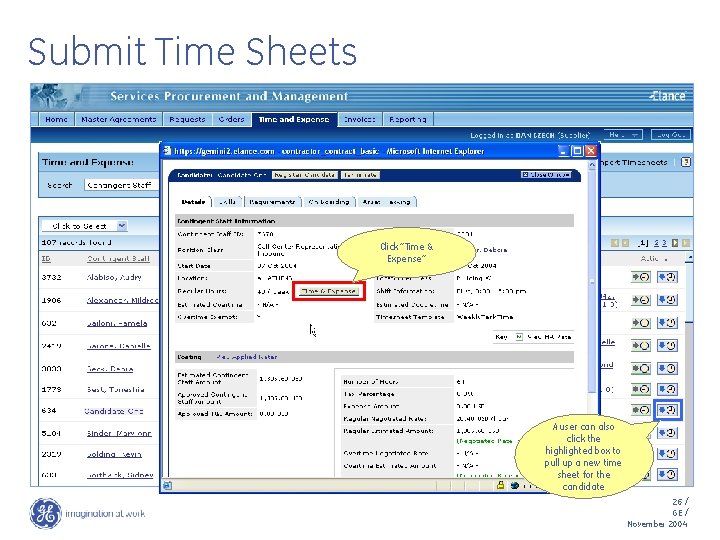Screen dimensions: 720x540
Task: Open the Search type Contingent Staff dropdown
Action: [x=121, y=185]
